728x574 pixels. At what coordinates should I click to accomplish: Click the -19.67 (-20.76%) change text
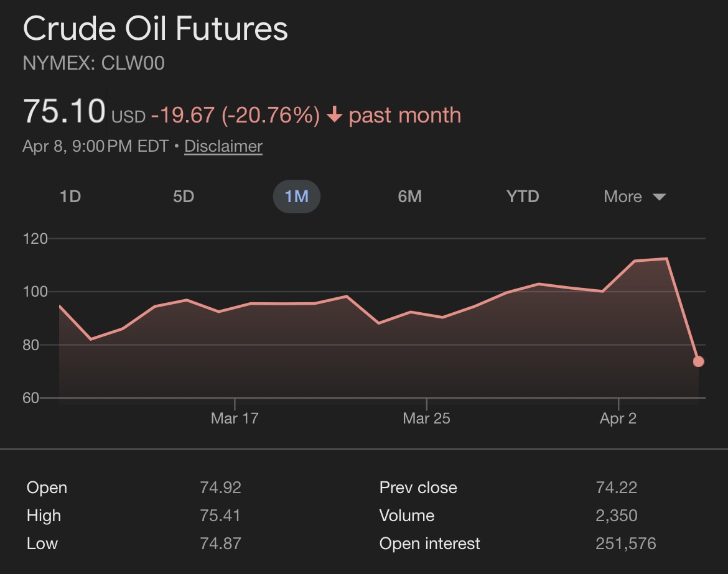pos(235,115)
